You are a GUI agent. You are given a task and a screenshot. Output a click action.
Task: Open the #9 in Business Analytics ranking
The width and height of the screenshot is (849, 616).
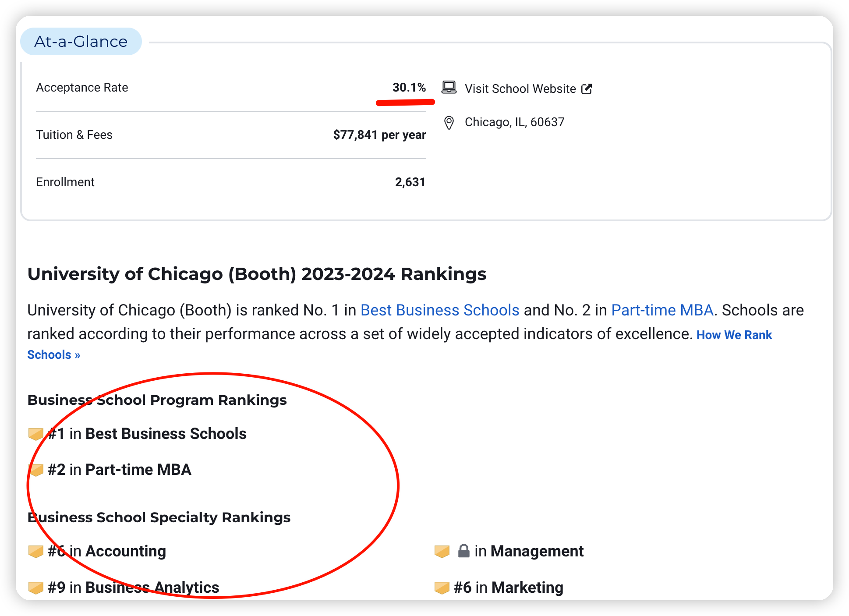[x=134, y=588]
